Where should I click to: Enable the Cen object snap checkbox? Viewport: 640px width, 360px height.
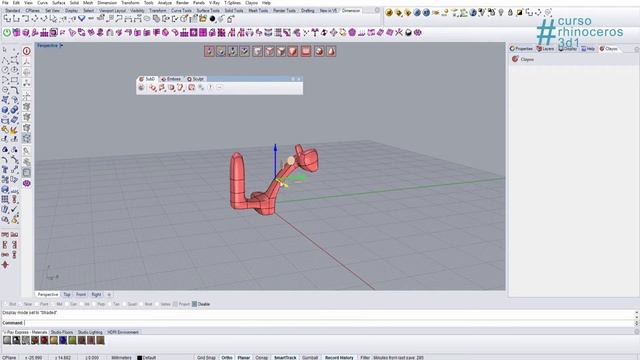(x=67, y=304)
